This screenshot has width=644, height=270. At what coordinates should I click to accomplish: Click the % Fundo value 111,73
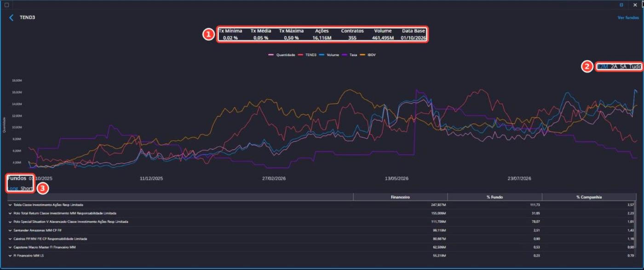pos(535,205)
